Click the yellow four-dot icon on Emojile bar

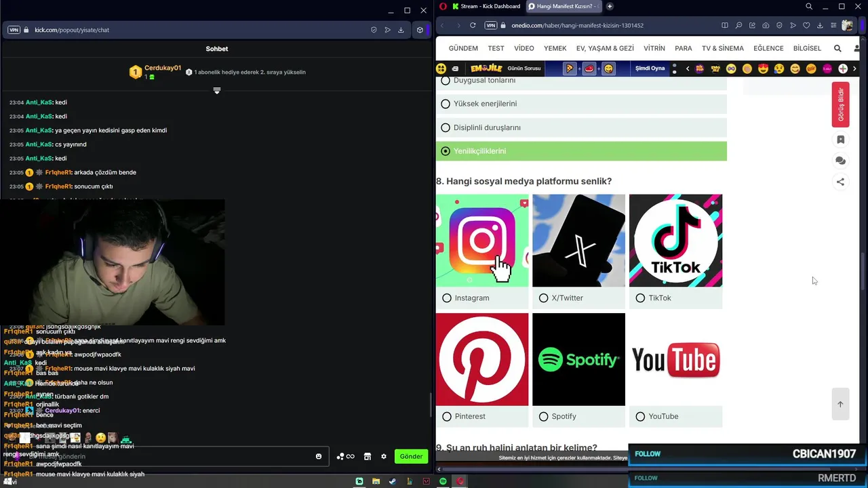[441, 68]
